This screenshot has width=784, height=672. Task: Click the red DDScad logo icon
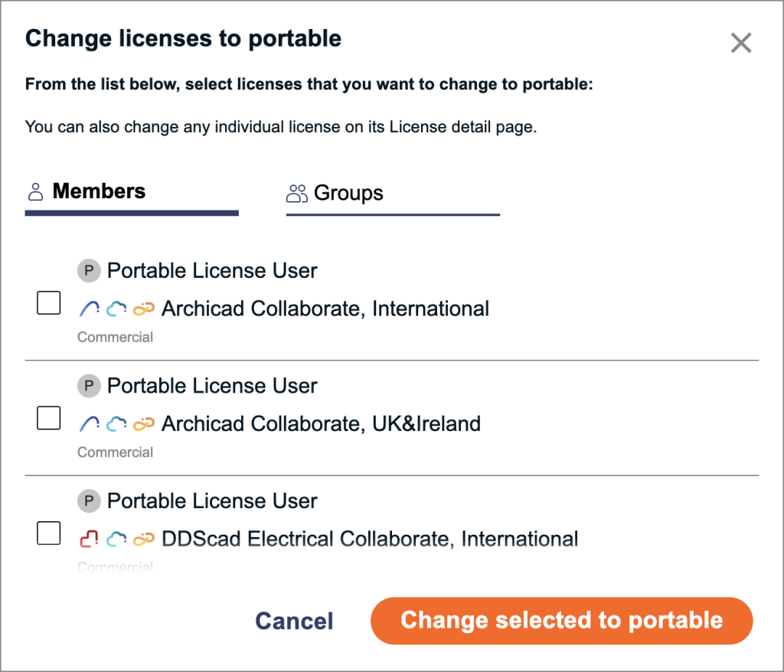[x=90, y=540]
